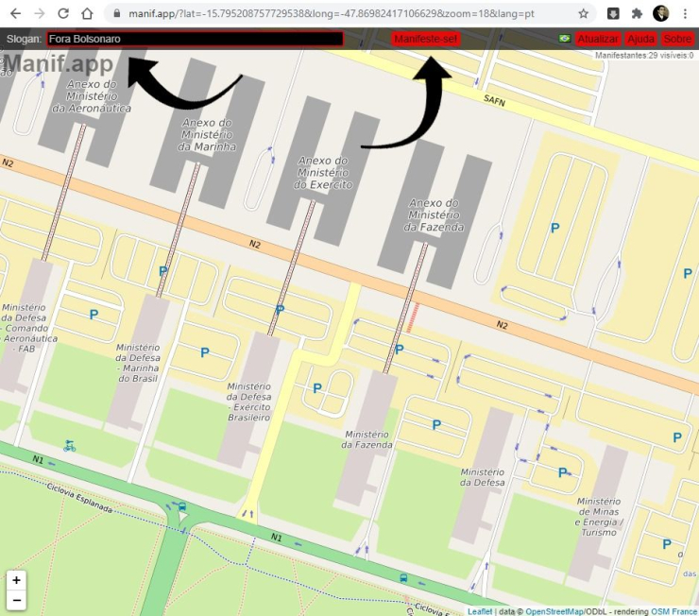
Task: Click Ministério da Defesa - Comando Aeronáutica label
Action: (x=27, y=328)
